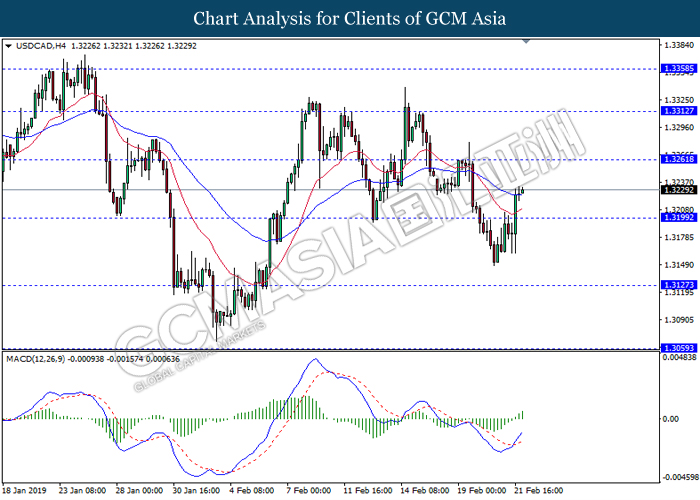The image size is (700, 500).
Task: Click the MACD scale value -0.004598
Action: pos(679,477)
